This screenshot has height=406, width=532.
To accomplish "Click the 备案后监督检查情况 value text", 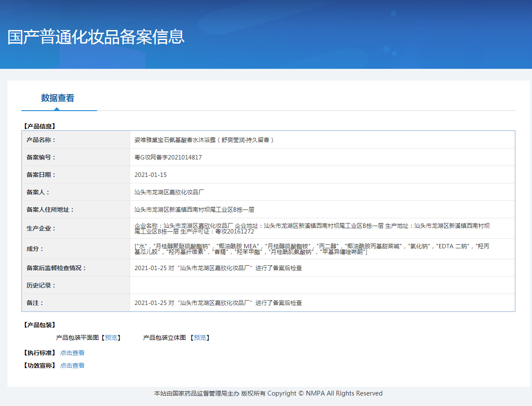I will tap(218, 268).
